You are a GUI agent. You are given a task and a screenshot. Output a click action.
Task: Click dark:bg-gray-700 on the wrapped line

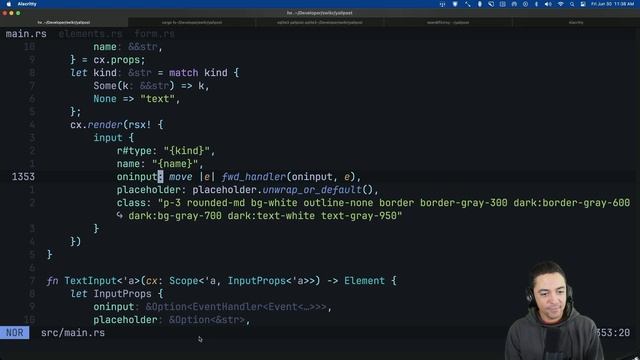point(175,216)
